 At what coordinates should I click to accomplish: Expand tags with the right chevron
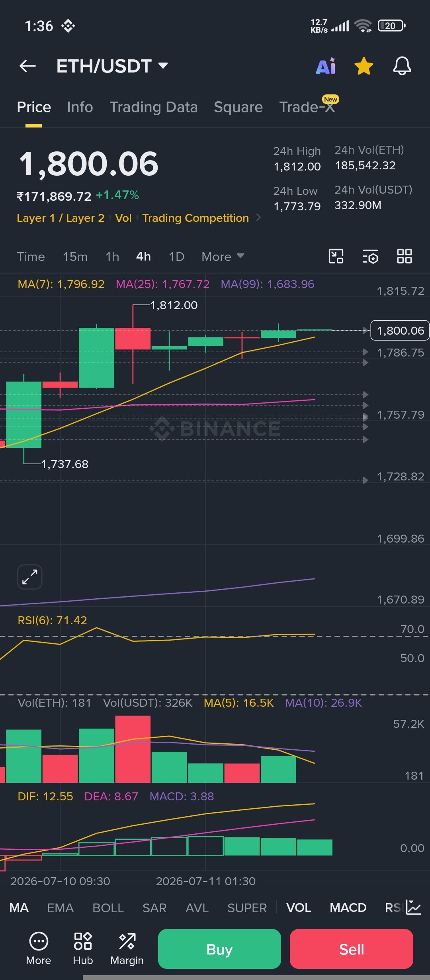click(x=258, y=218)
